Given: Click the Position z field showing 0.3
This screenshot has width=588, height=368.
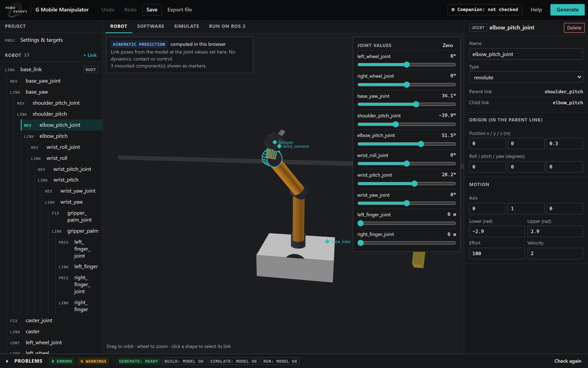Looking at the screenshot, I should (x=565, y=144).
